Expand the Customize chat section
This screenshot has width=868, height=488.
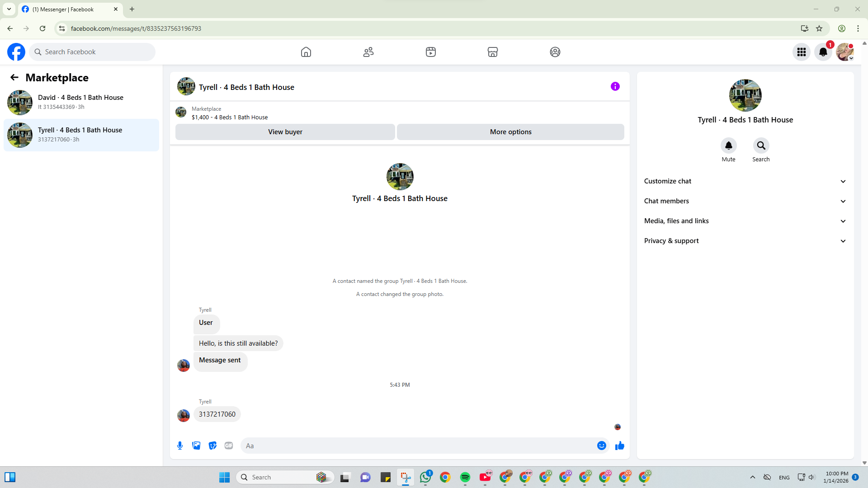745,181
